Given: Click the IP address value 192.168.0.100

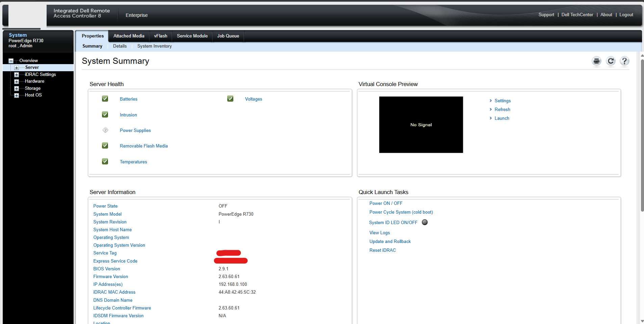Looking at the screenshot, I should click(x=233, y=285).
